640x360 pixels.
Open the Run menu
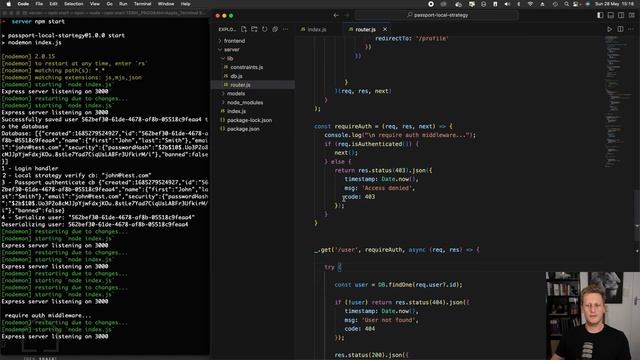(123, 4)
